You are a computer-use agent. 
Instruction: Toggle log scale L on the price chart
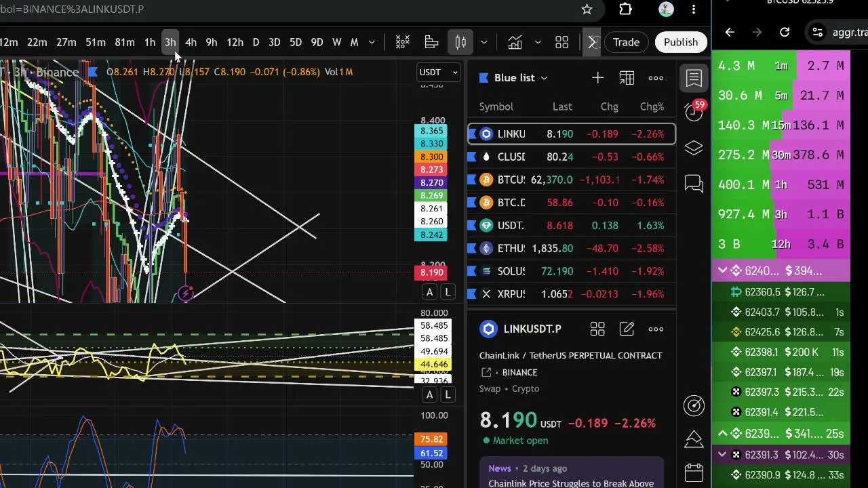[x=448, y=292]
